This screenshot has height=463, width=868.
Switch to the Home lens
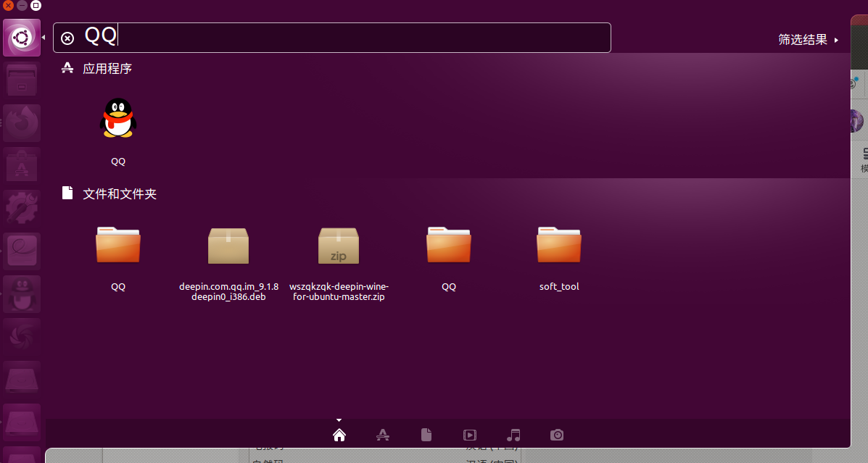(x=339, y=435)
